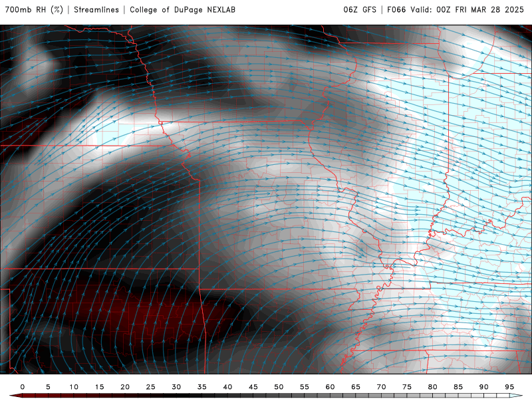532x399 pixels.
Task: Click the "95" value on the color scale
Action: click(x=509, y=387)
